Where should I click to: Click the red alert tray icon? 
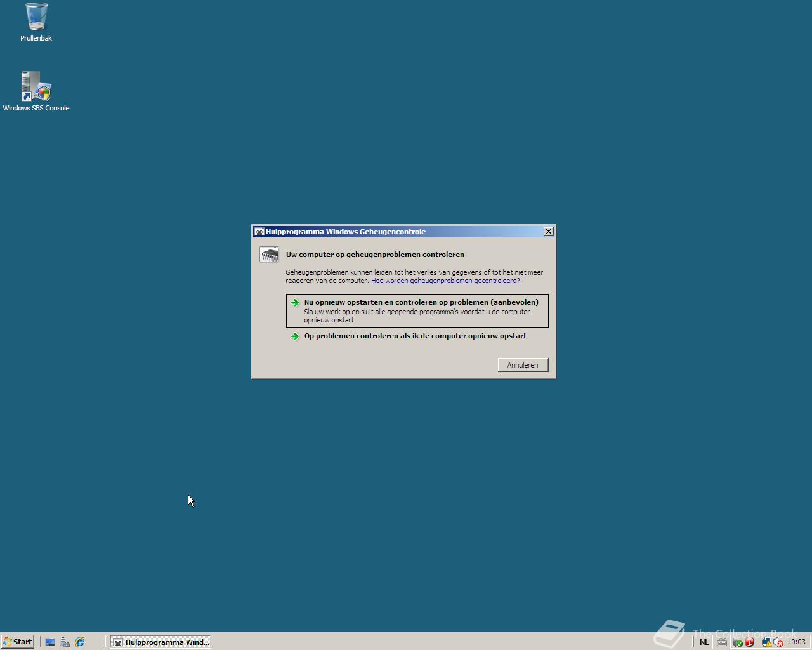click(x=749, y=642)
